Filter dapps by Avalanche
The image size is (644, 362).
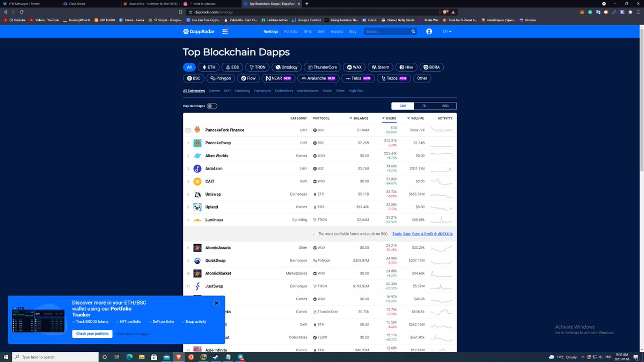pyautogui.click(x=318, y=78)
